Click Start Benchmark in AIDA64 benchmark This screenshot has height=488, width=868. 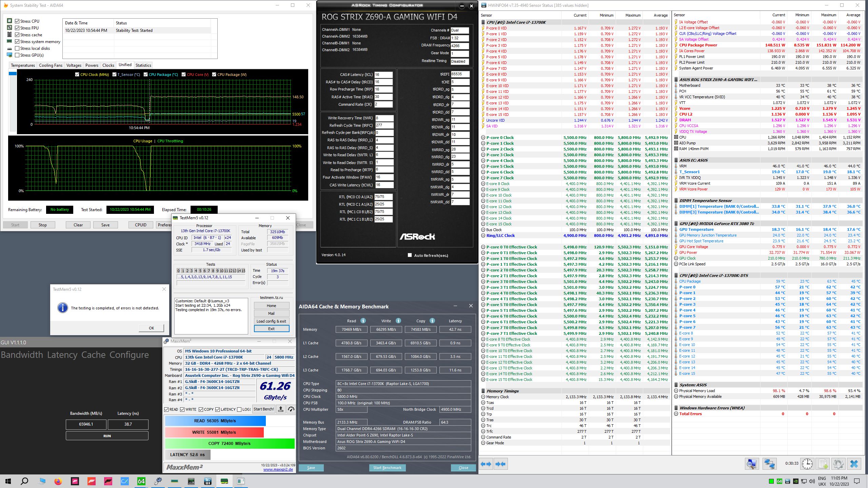pos(387,468)
